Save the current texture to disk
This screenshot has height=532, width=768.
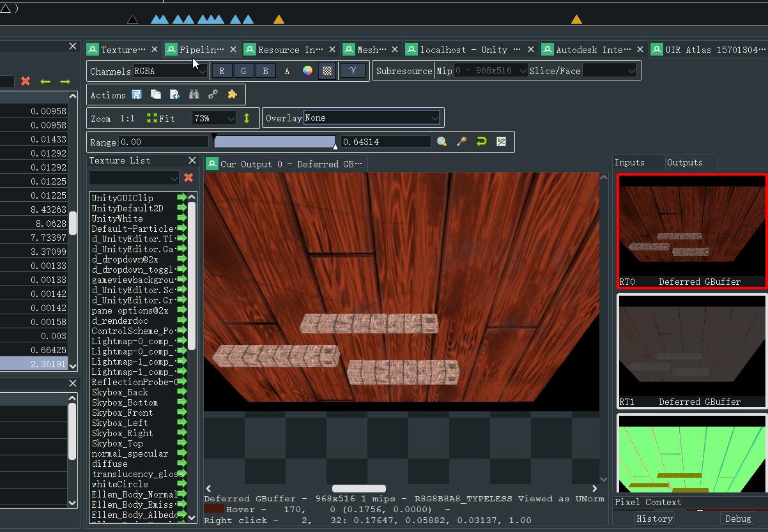[x=136, y=94]
